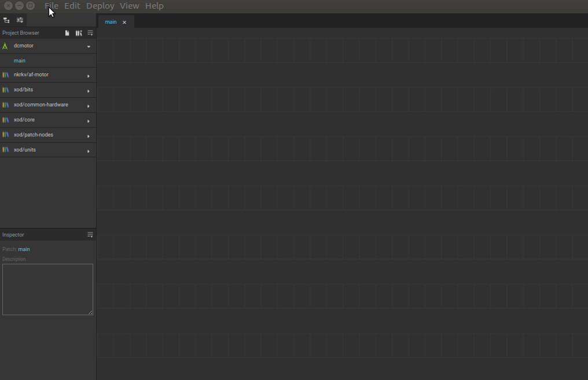The height and width of the screenshot is (380, 588).
Task: Click the xod/core label
Action: click(x=24, y=120)
